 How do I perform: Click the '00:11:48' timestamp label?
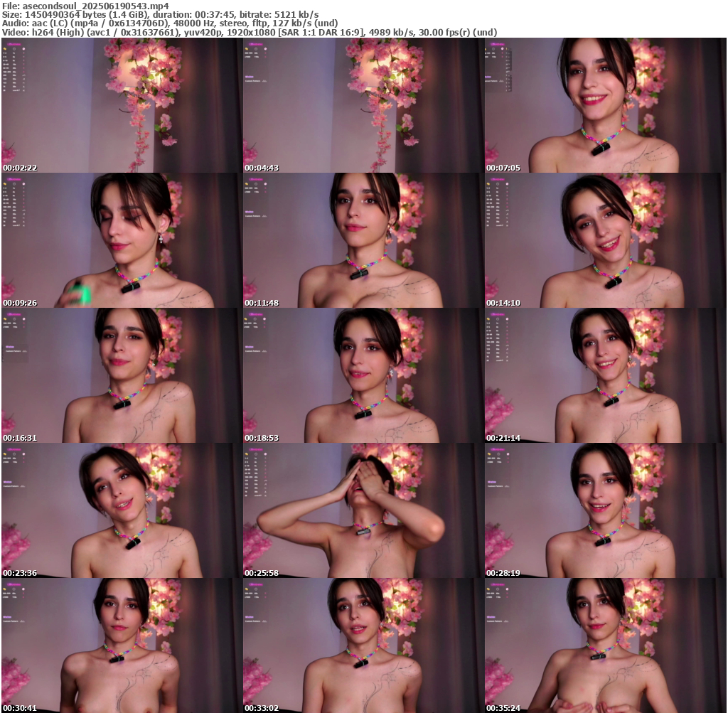coord(262,303)
